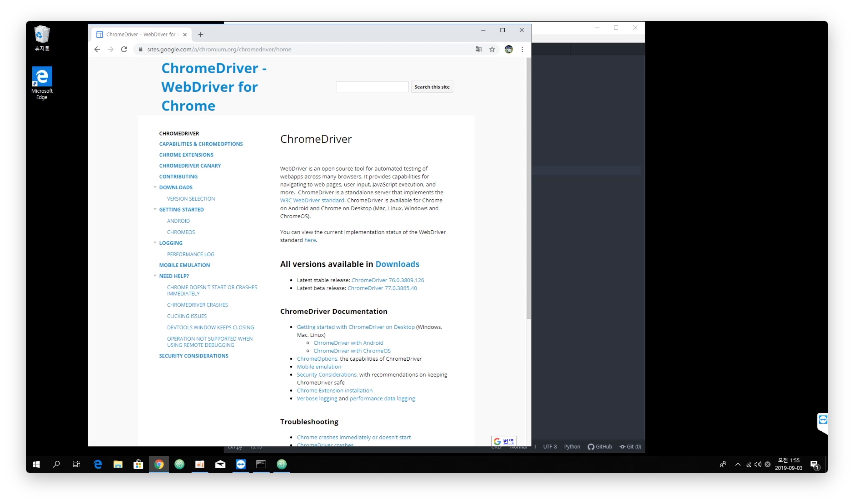Launch Edge from the taskbar

tap(98, 464)
